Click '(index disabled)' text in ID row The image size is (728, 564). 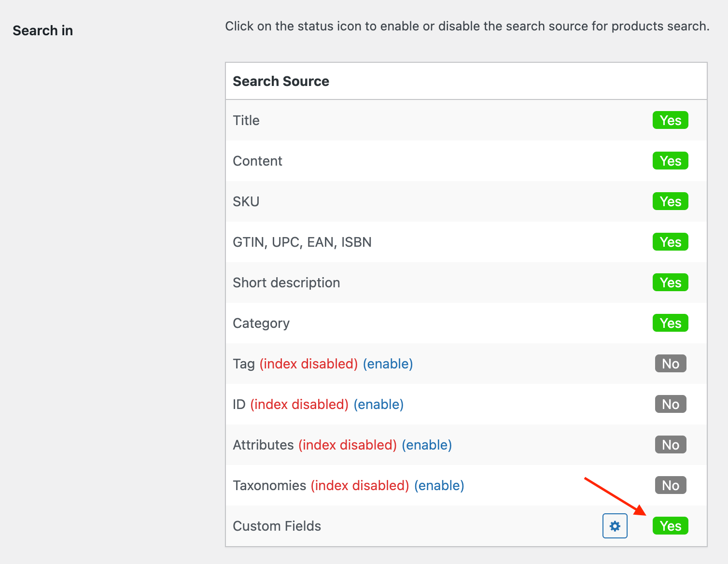[x=299, y=404]
